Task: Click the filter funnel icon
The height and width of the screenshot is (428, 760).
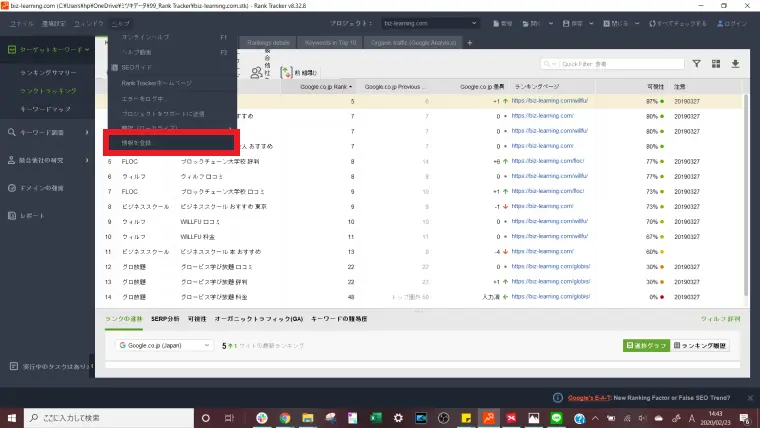Action: coord(697,64)
